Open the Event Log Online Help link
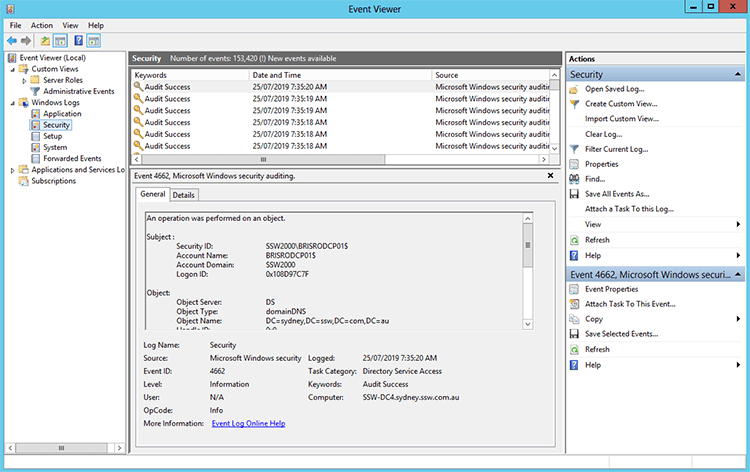The width and height of the screenshot is (750, 472). (x=248, y=423)
